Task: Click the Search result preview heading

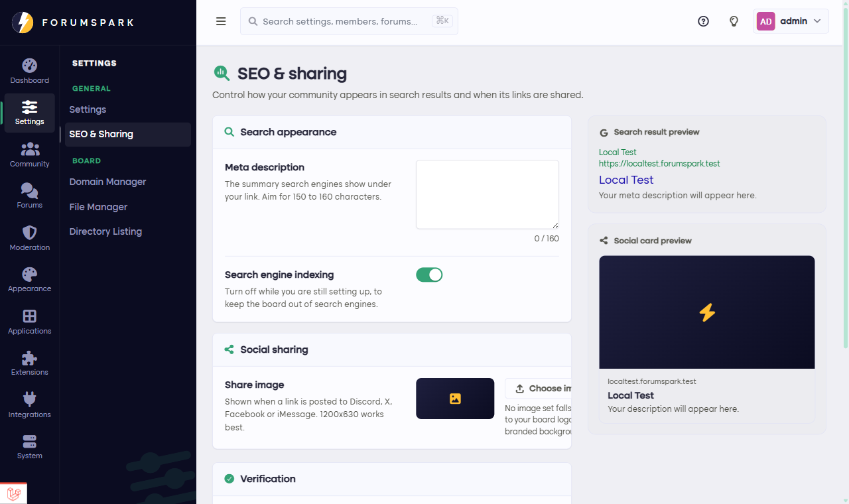Action: pyautogui.click(x=657, y=132)
